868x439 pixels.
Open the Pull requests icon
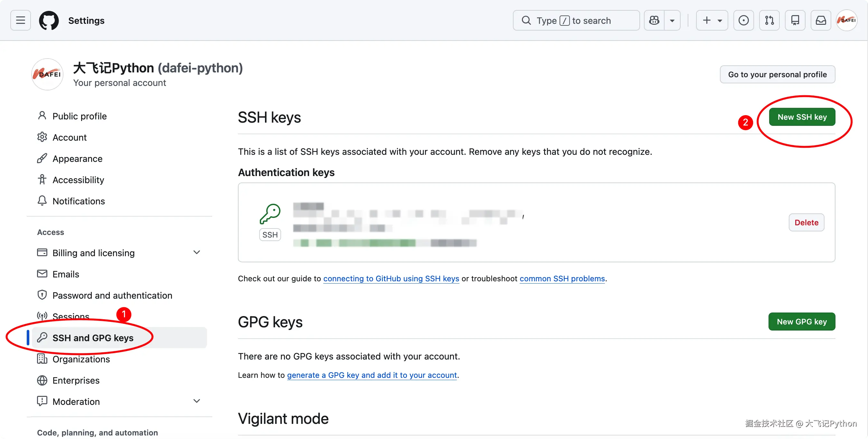(769, 21)
